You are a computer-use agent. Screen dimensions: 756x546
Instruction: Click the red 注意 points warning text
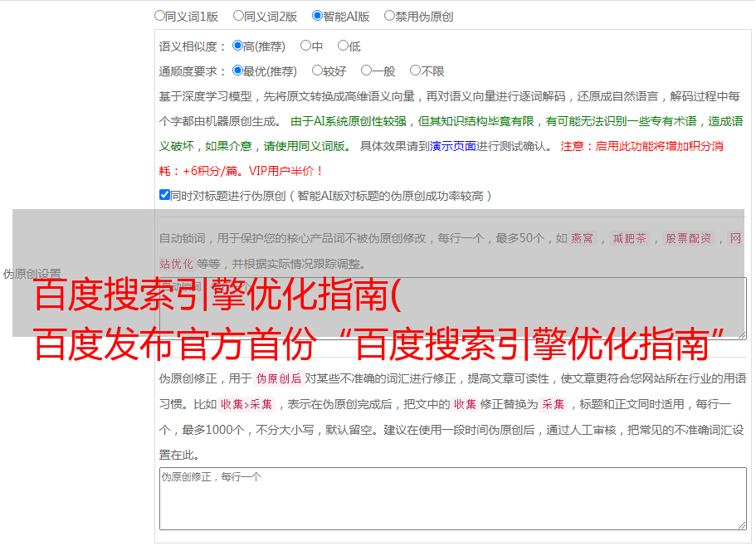[x=441, y=158]
